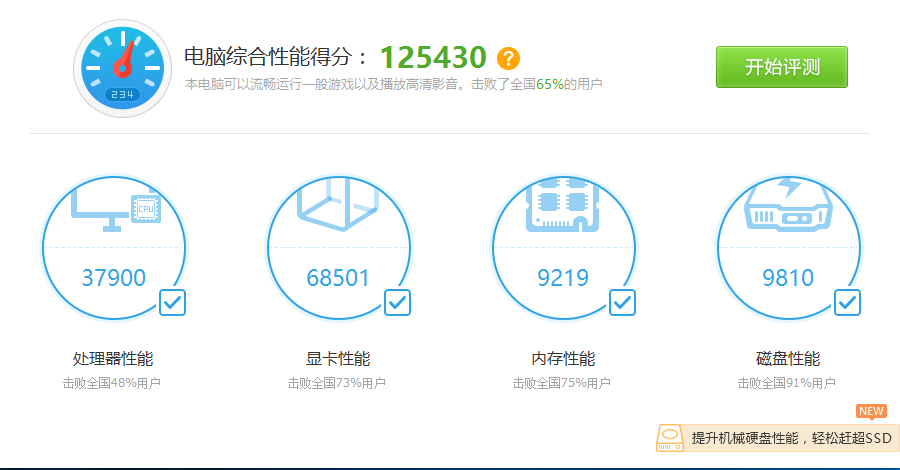900x470 pixels.
Task: Click the 开始评测 start benchmark button
Action: [781, 67]
